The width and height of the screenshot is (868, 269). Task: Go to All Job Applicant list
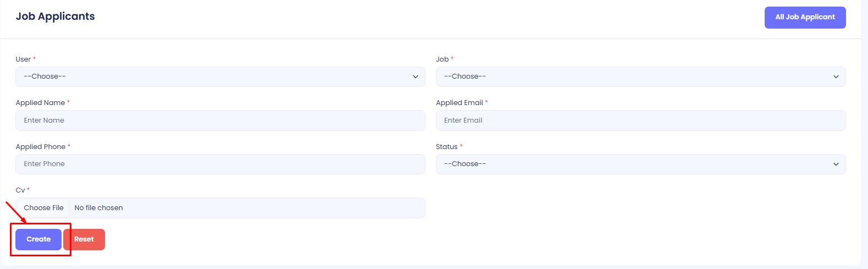click(805, 18)
